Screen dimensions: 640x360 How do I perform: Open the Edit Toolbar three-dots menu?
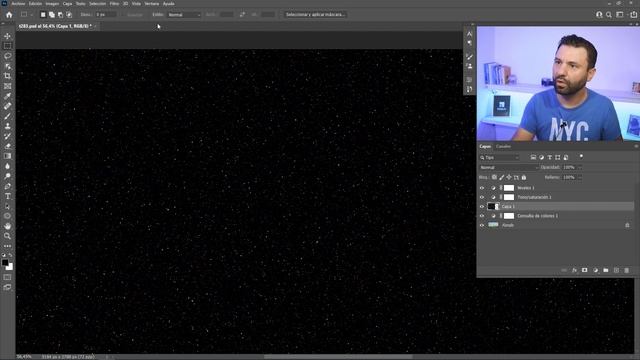coord(7,246)
